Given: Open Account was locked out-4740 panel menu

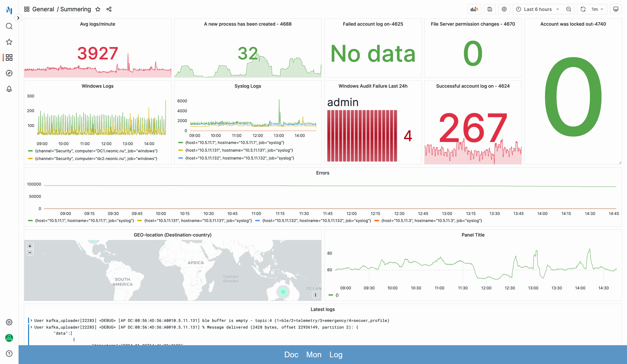Looking at the screenshot, I should (573, 24).
